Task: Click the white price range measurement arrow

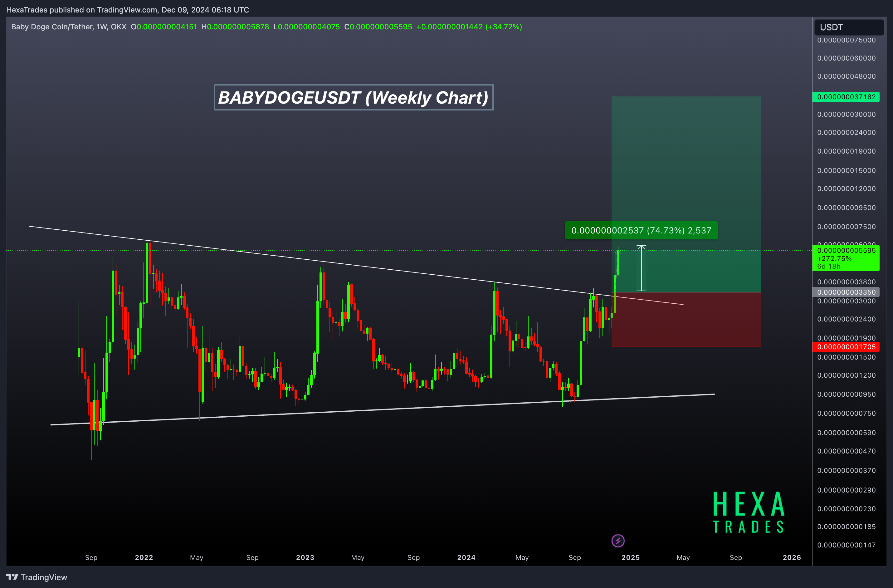Action: [642, 268]
